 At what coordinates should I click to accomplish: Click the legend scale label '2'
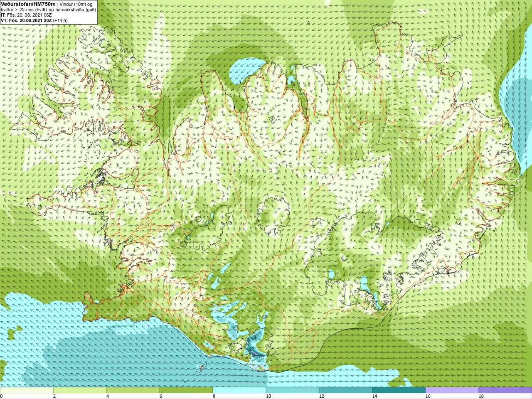(x=54, y=396)
